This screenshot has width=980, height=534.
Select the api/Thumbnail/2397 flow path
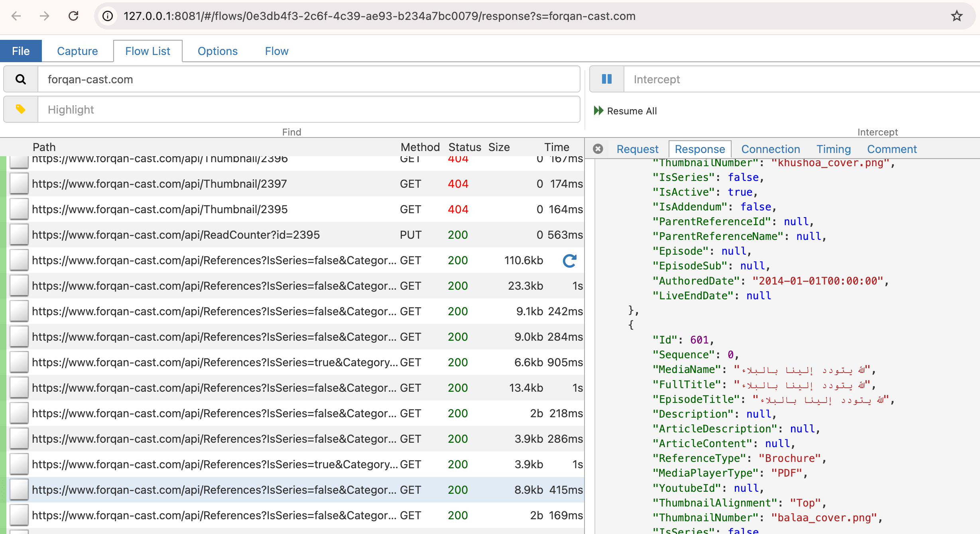pos(159,184)
